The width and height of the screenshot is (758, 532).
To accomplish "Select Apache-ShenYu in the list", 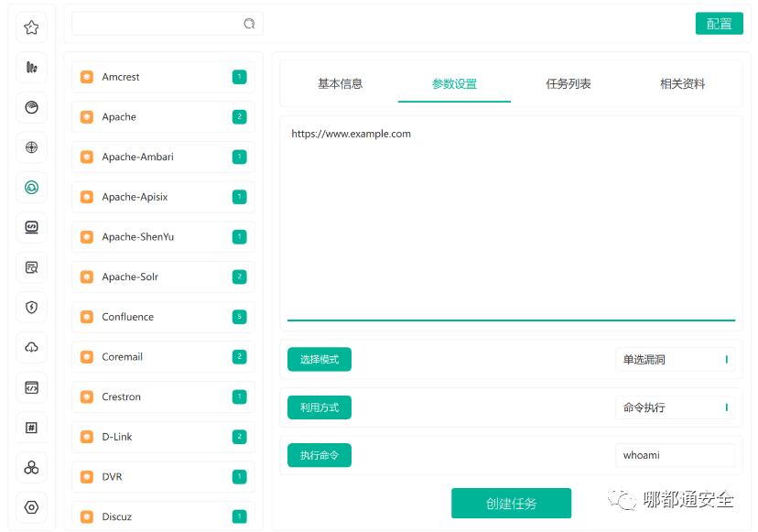I will 163,237.
